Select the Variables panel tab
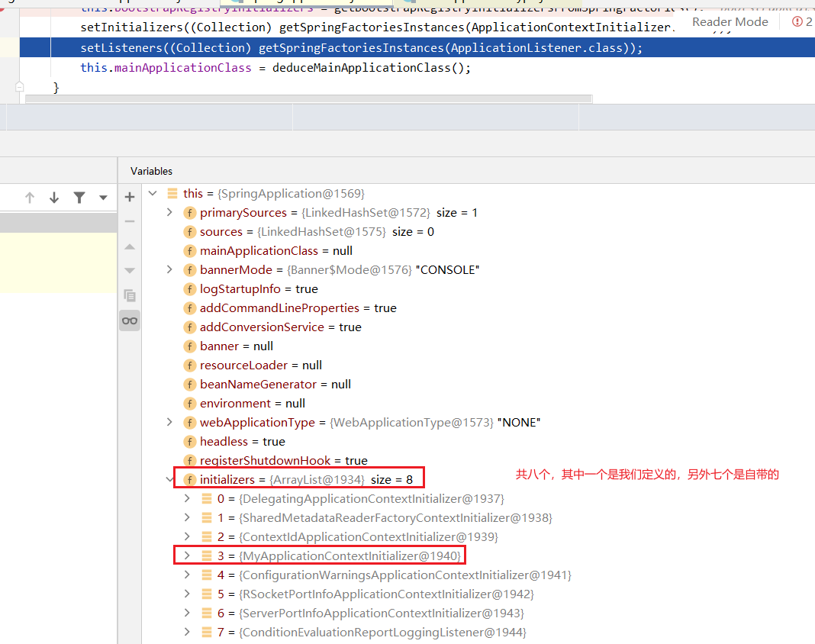This screenshot has height=644, width=815. coord(151,171)
